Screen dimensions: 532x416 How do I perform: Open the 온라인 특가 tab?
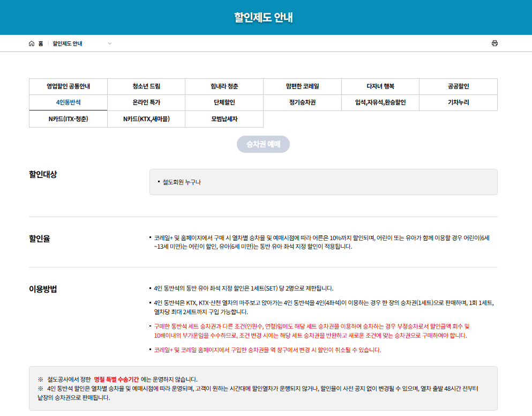pyautogui.click(x=146, y=102)
